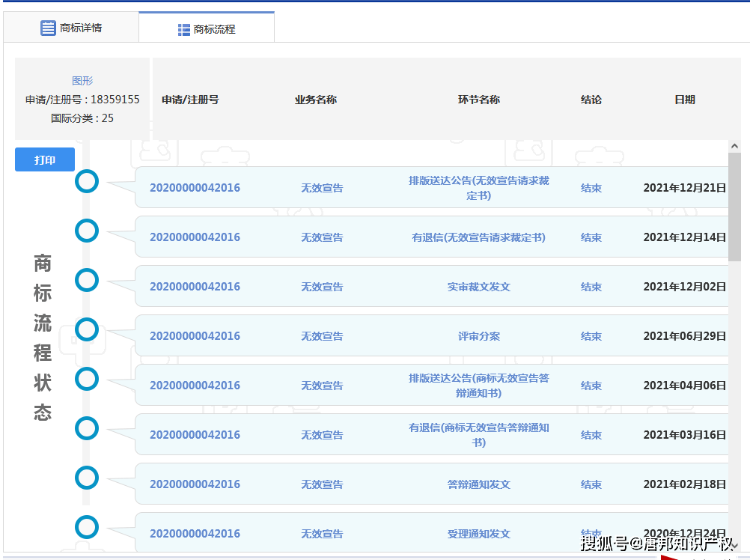Select timeline circle for 实审裁文发文 entry
750x560 pixels.
(87, 280)
